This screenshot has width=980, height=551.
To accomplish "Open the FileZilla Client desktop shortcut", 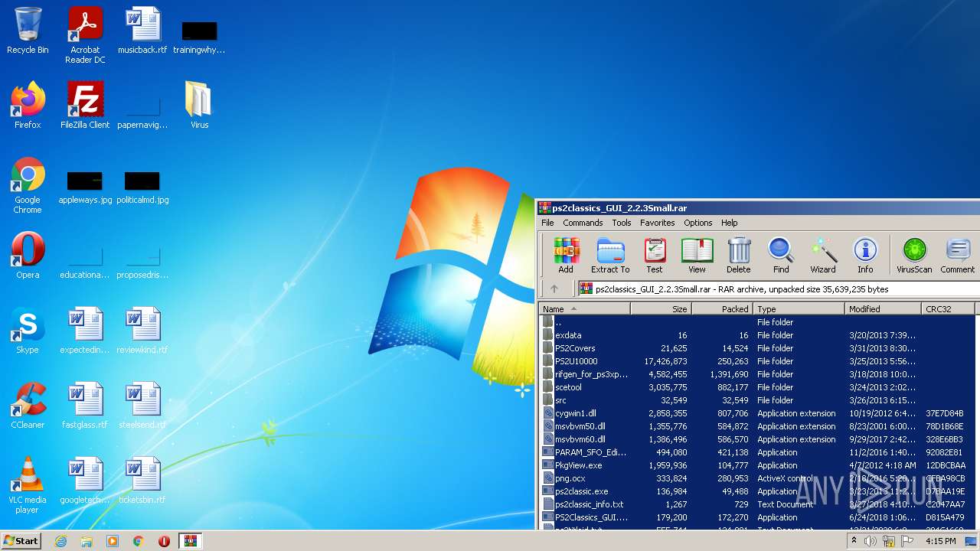I will [x=85, y=106].
